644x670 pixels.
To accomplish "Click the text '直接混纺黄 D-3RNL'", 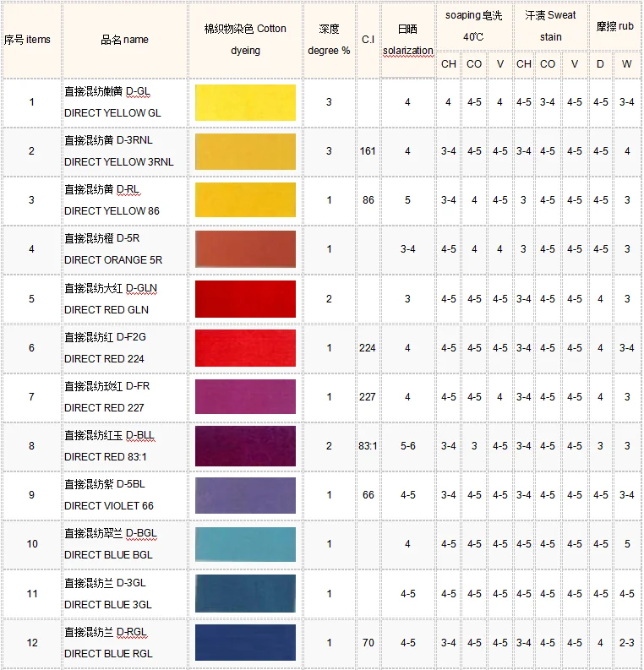I will click(108, 140).
